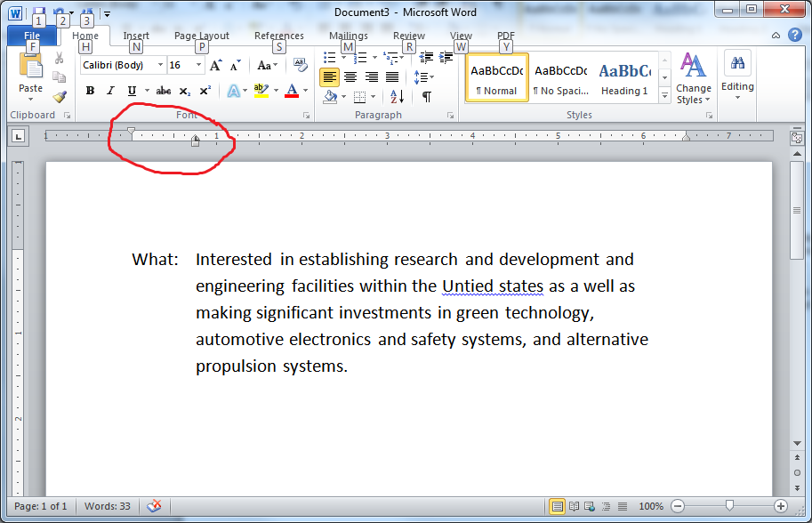Apply Borders to paragraph

(x=359, y=97)
